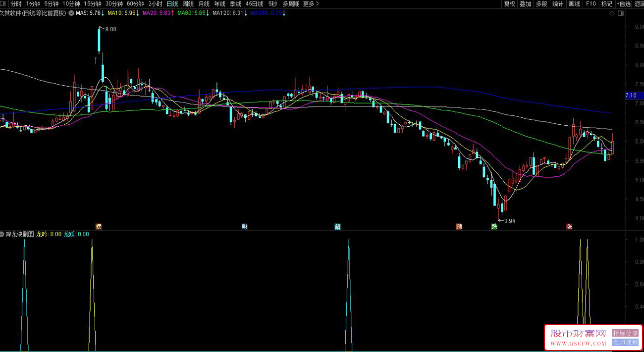Open F10 company information
Viewport: 644px width, 352px height.
click(590, 3)
